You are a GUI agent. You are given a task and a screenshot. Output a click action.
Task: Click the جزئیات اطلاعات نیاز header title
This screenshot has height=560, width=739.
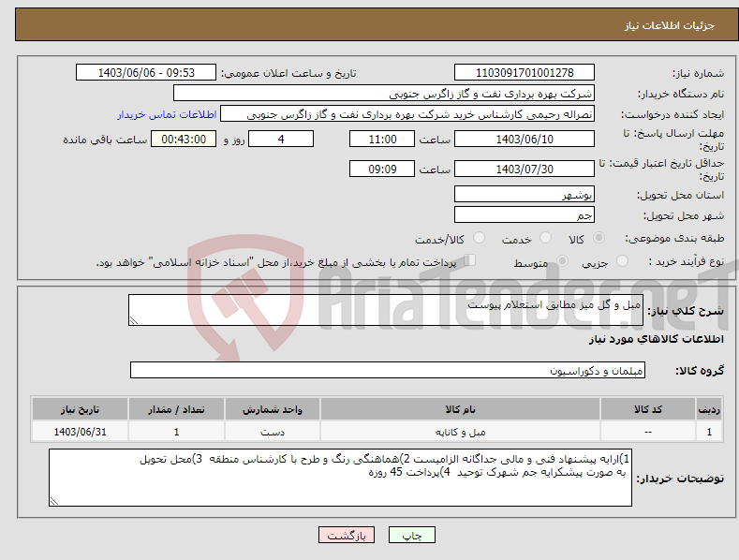(670, 25)
